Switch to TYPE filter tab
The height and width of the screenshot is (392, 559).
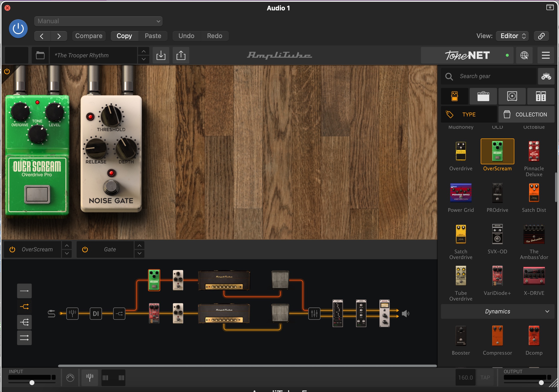469,114
